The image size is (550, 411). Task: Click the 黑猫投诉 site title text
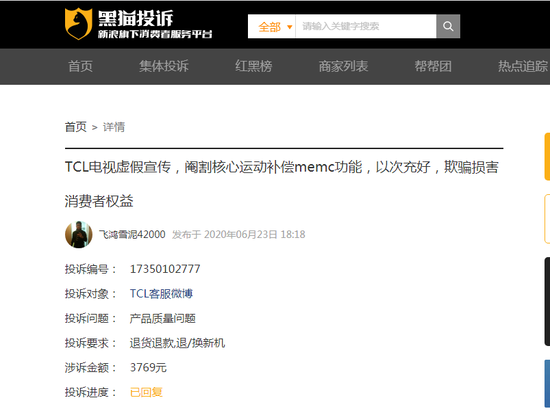click(136, 18)
